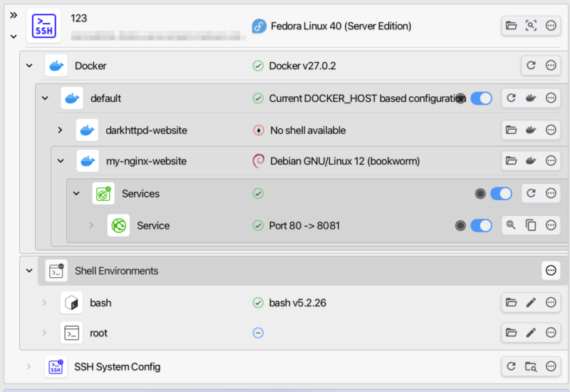Browse files of the darkhttpd-website container
Image resolution: width=570 pixels, height=392 pixels.
tap(511, 130)
